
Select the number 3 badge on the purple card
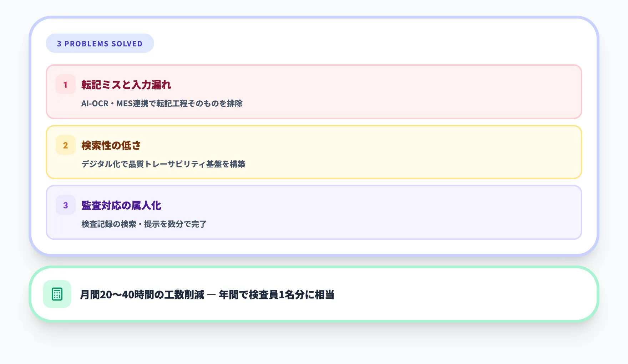65,206
